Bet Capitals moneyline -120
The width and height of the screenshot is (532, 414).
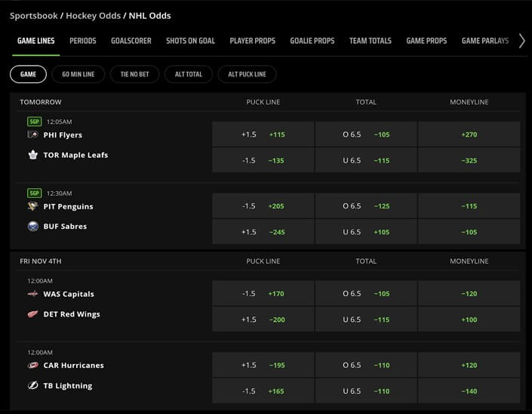click(x=469, y=293)
